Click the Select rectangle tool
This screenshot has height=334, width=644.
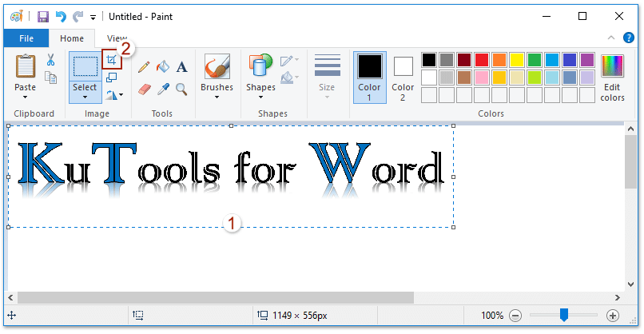click(x=85, y=66)
